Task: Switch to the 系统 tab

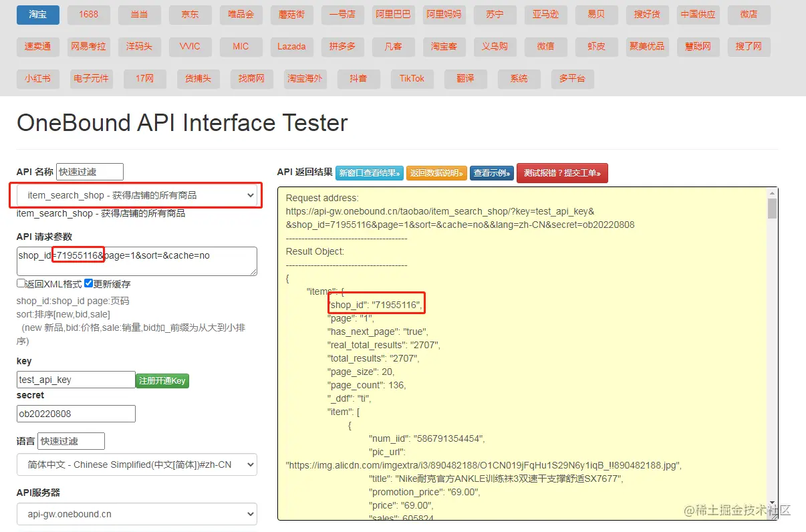Action: (x=519, y=79)
